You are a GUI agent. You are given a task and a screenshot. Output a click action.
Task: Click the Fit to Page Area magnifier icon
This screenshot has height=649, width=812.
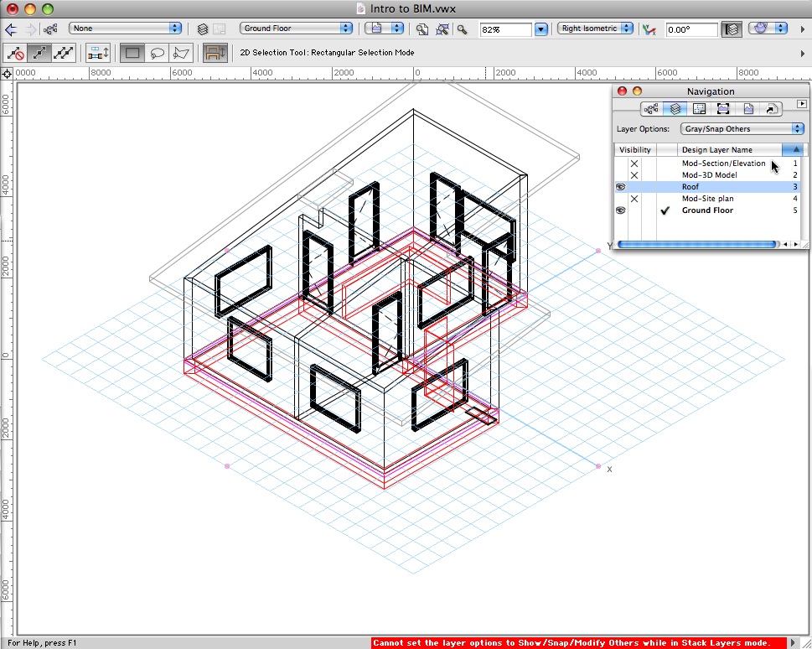pyautogui.click(x=422, y=29)
